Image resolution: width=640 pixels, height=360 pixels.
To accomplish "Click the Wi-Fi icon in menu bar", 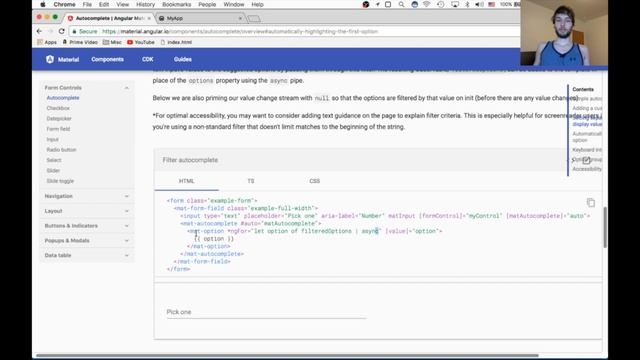I will coord(427,4).
